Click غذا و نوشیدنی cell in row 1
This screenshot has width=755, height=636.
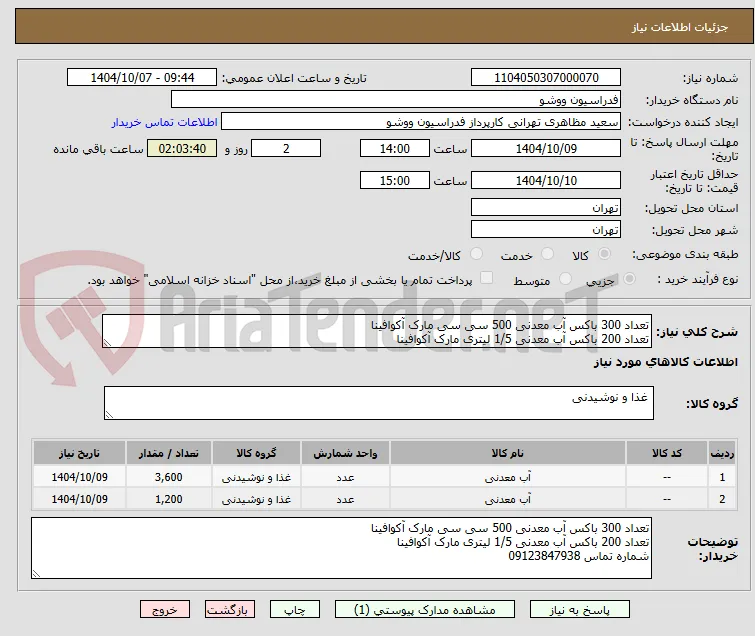click(257, 477)
